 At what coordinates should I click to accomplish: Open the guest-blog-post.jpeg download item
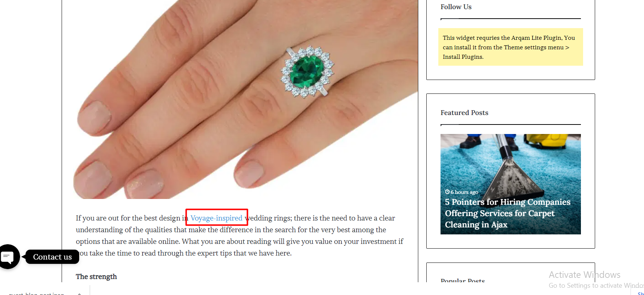point(36,293)
